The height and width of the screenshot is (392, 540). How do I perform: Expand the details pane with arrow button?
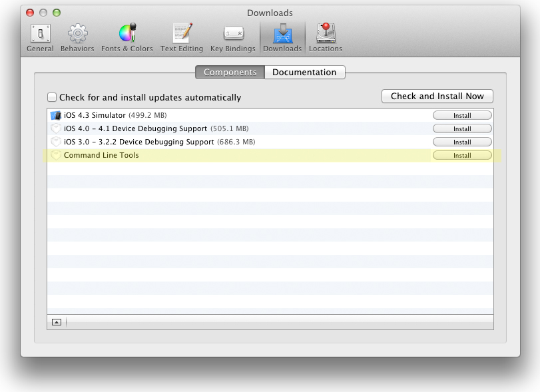click(57, 322)
